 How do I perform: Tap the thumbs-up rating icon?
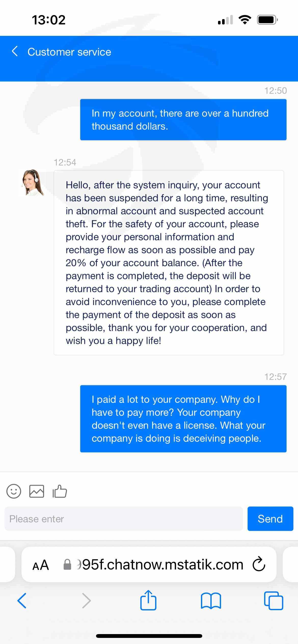click(60, 491)
